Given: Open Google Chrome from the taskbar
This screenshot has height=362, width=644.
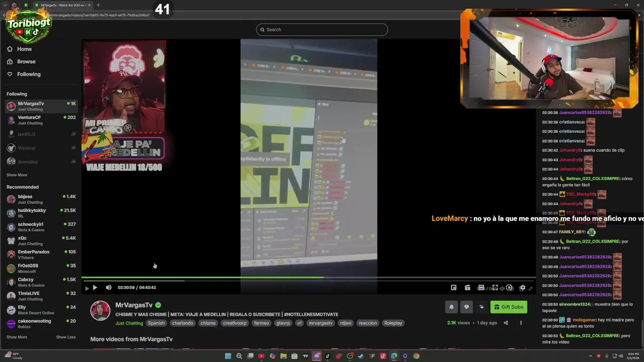Looking at the screenshot, I should pyautogui.click(x=416, y=356).
